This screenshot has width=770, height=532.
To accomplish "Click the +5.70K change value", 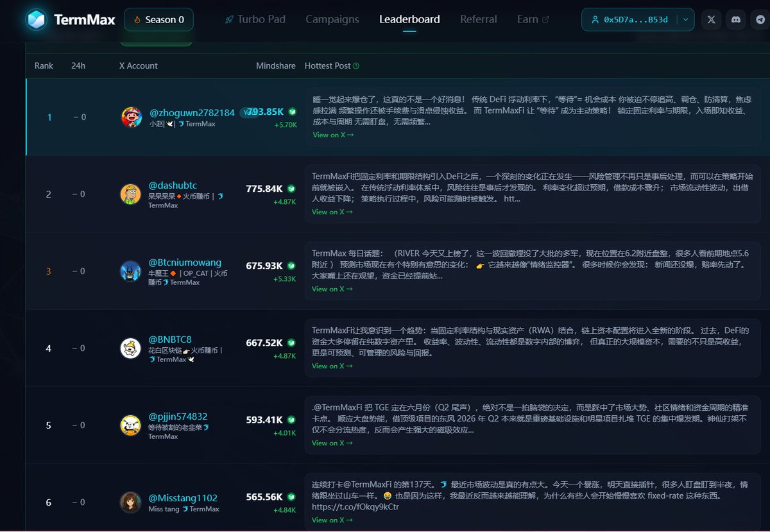I will tap(286, 124).
